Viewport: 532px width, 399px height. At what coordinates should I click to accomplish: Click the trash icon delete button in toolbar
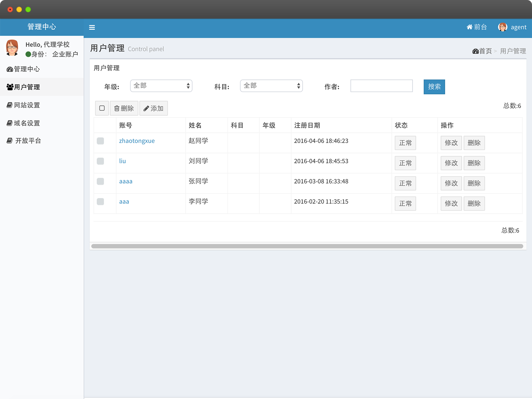click(124, 108)
